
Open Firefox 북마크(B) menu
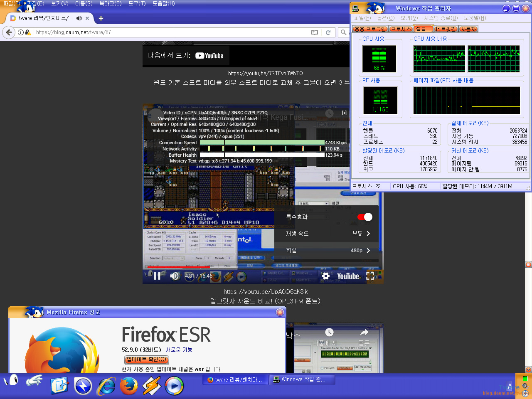111,3
